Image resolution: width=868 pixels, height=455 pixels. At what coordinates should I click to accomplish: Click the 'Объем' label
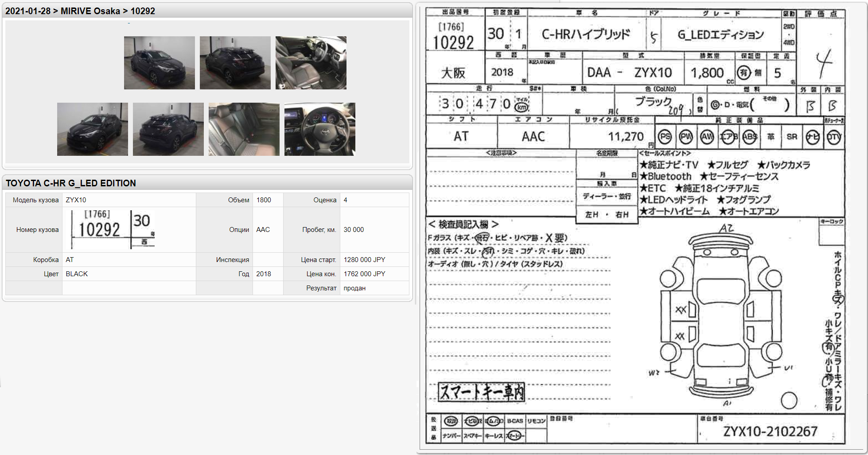[239, 200]
